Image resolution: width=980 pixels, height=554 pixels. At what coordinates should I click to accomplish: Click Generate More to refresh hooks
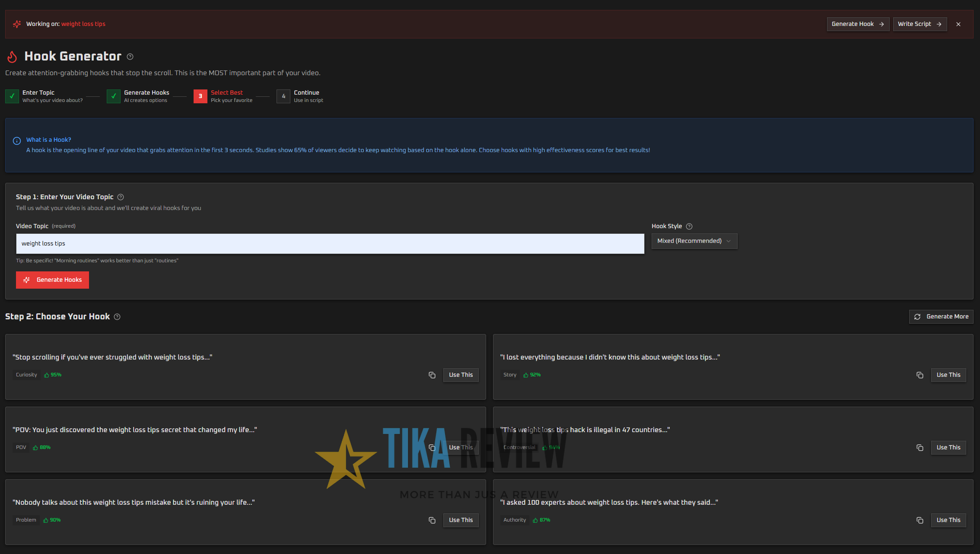pos(941,317)
